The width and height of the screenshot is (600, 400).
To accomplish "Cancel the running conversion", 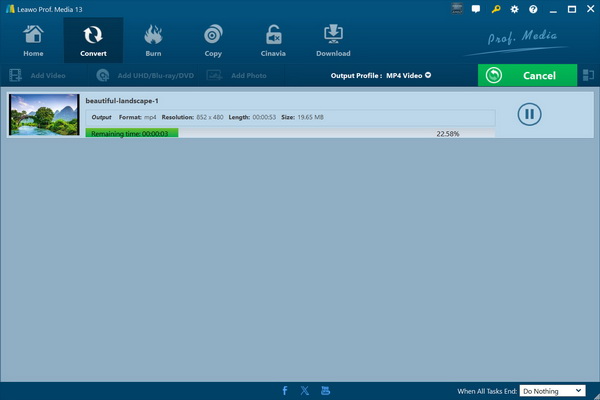I will pos(527,75).
